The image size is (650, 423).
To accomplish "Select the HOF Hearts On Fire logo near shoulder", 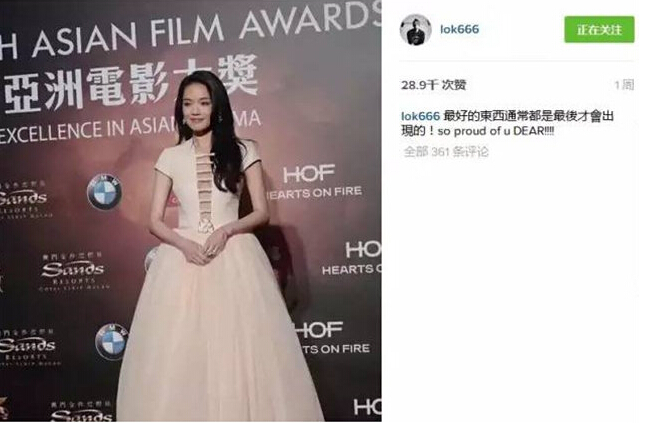I will [315, 181].
